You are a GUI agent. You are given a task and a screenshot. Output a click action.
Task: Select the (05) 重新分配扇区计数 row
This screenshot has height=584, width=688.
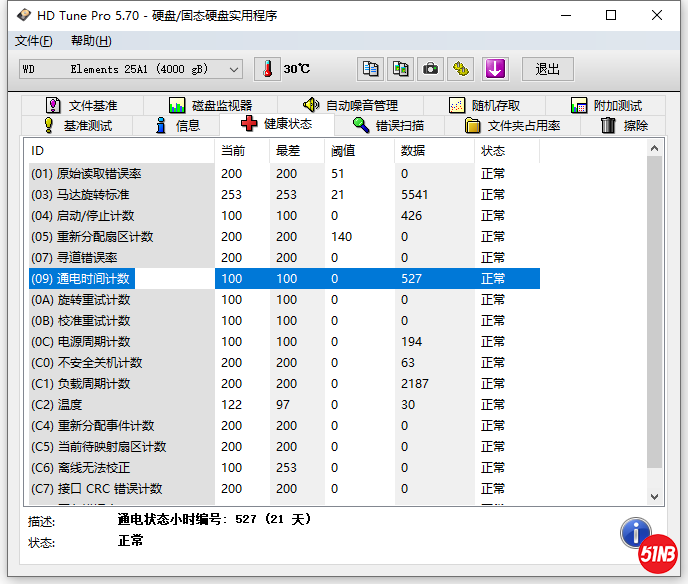point(120,237)
